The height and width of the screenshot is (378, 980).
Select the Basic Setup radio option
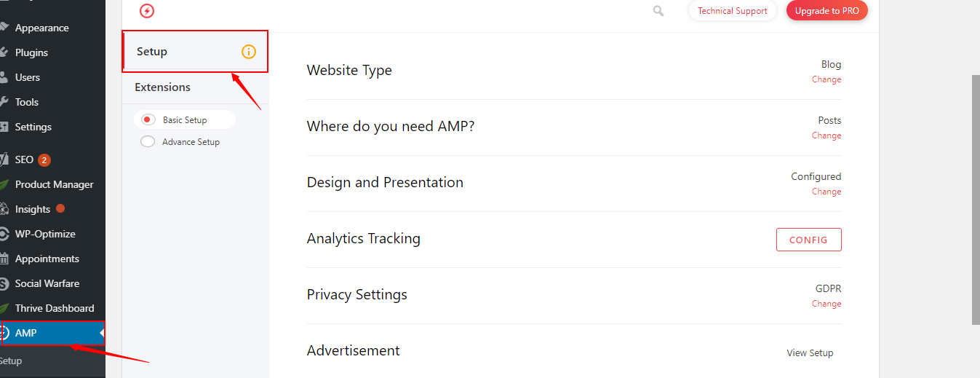(148, 120)
